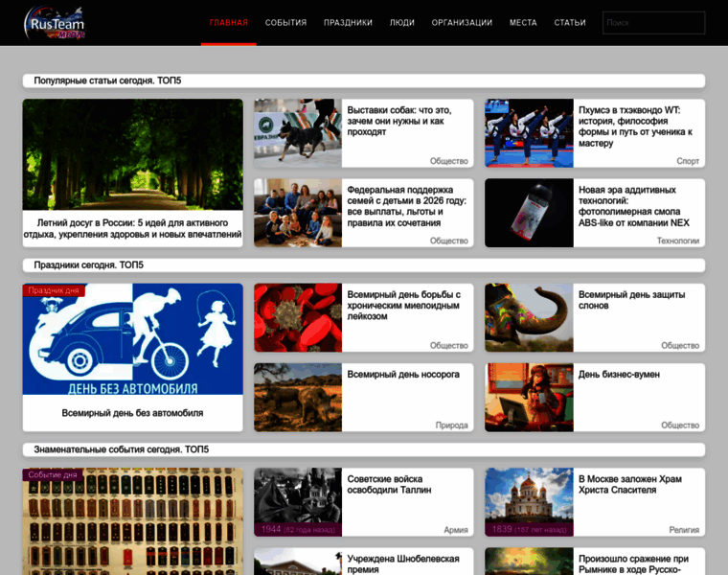Image resolution: width=728 pixels, height=575 pixels.
Task: Click Спорт category under the taekwondo article
Action: (x=688, y=161)
